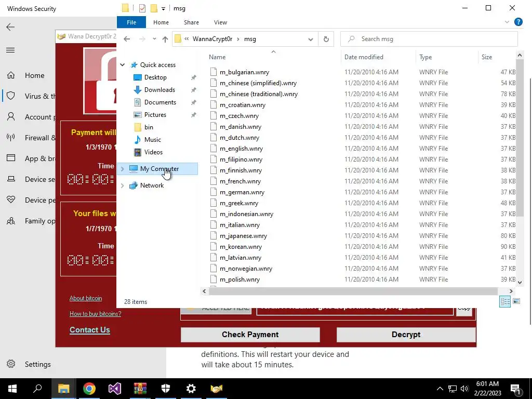Open Account protection in Windows Security
Screen dimensions: 532x399
tap(30, 117)
